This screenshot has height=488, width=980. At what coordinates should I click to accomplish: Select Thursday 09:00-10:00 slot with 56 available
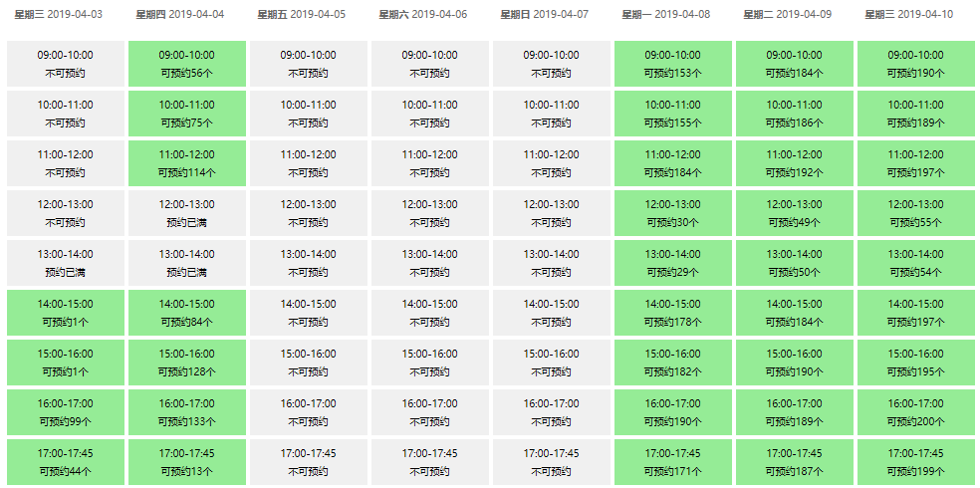187,64
